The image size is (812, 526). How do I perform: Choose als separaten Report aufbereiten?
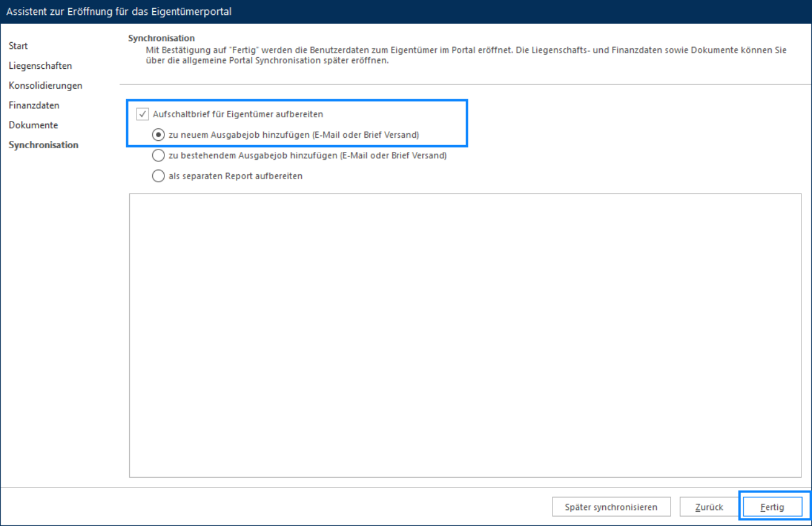click(158, 176)
